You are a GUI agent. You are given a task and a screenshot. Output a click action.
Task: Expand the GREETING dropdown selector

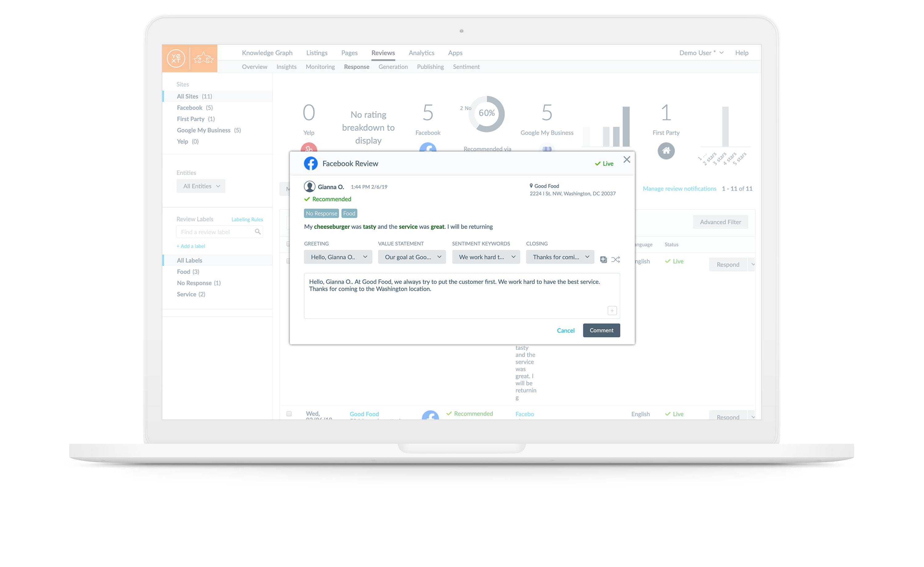(337, 257)
